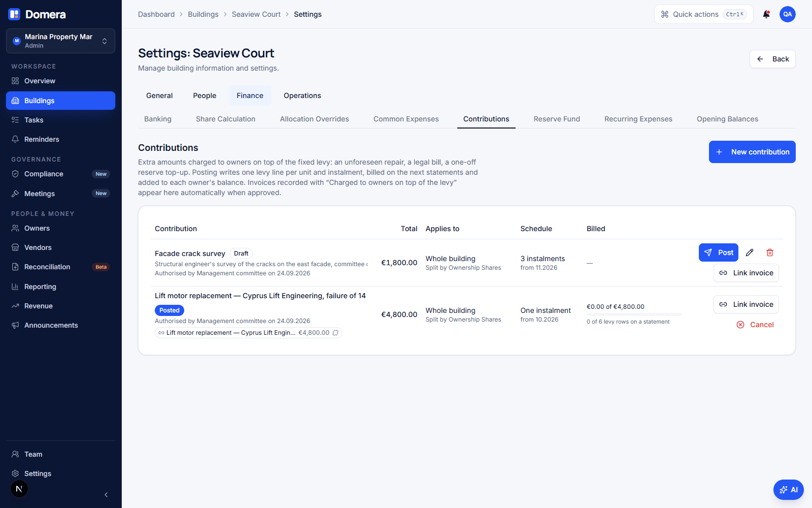Open Compliance in the sidebar

click(x=60, y=174)
